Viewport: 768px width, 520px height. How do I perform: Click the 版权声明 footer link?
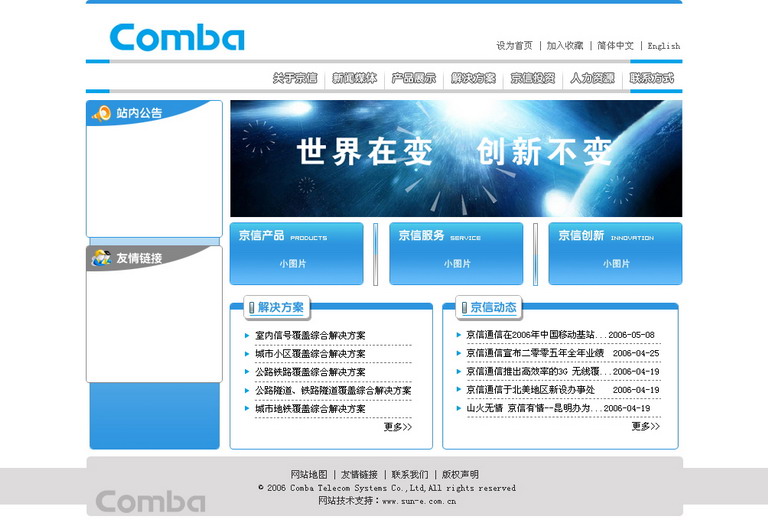460,474
